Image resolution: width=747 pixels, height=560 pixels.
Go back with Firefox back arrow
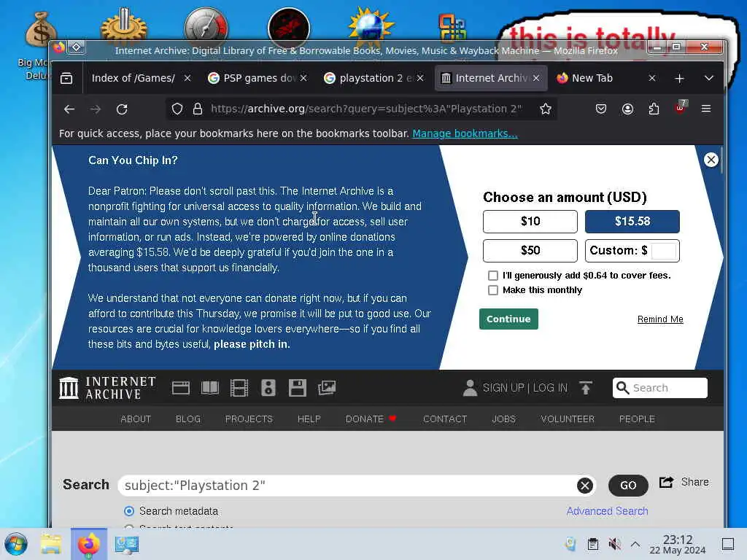pyautogui.click(x=69, y=109)
